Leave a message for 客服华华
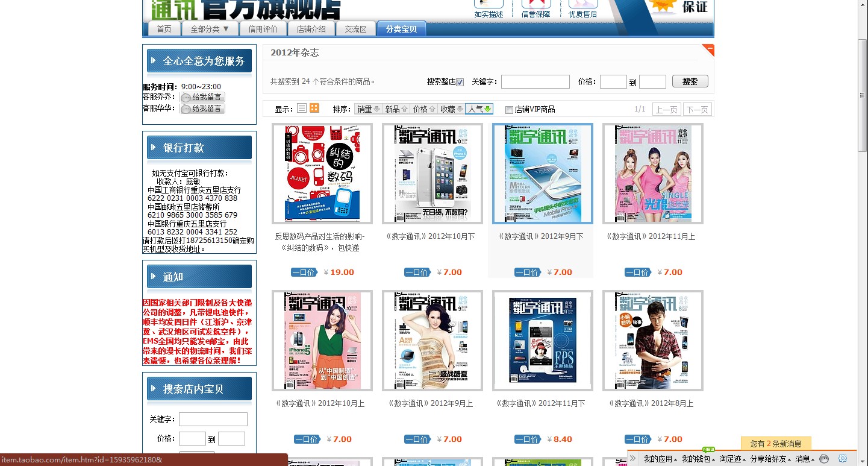Screen dimensions: 868x466 (x=202, y=109)
